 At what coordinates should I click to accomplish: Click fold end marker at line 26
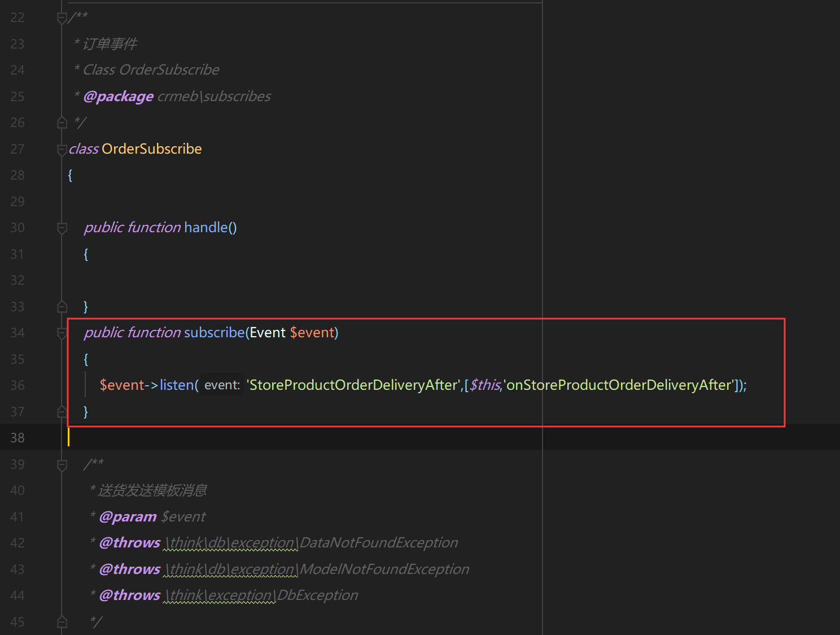[x=62, y=123]
